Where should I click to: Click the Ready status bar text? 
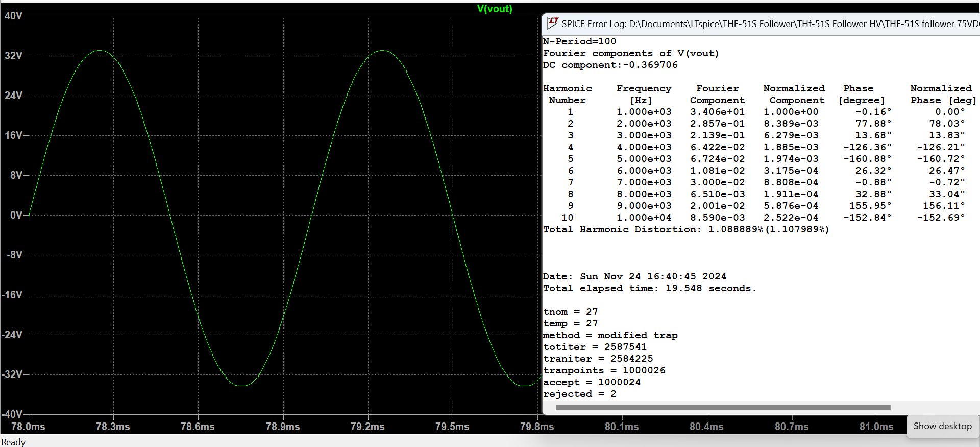[13, 442]
